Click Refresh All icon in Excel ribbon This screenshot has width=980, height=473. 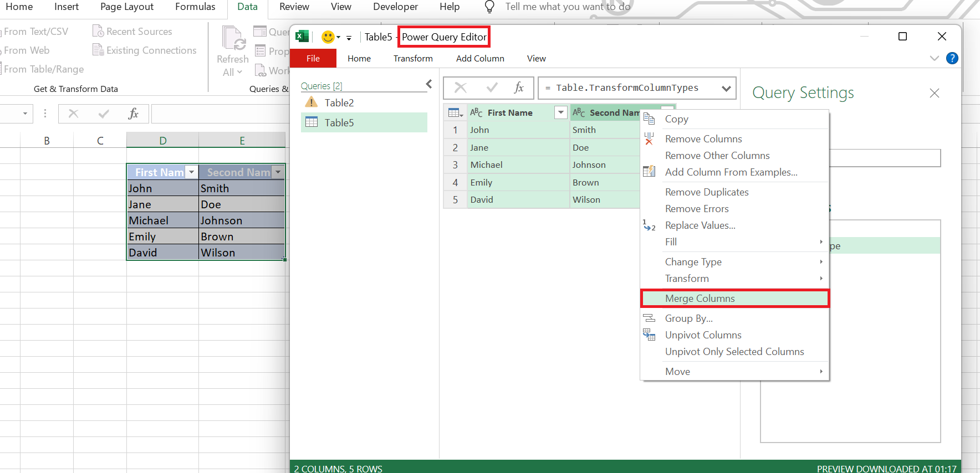pyautogui.click(x=233, y=38)
